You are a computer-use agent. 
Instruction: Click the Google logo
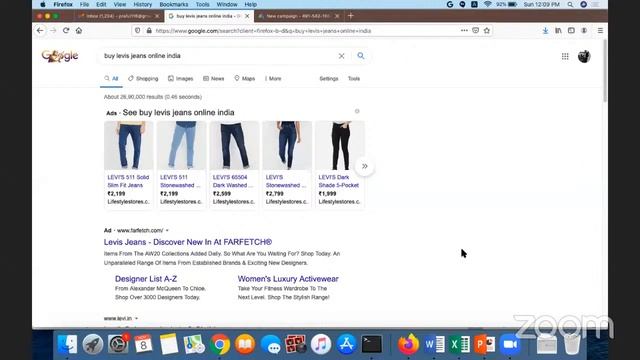coord(60,56)
